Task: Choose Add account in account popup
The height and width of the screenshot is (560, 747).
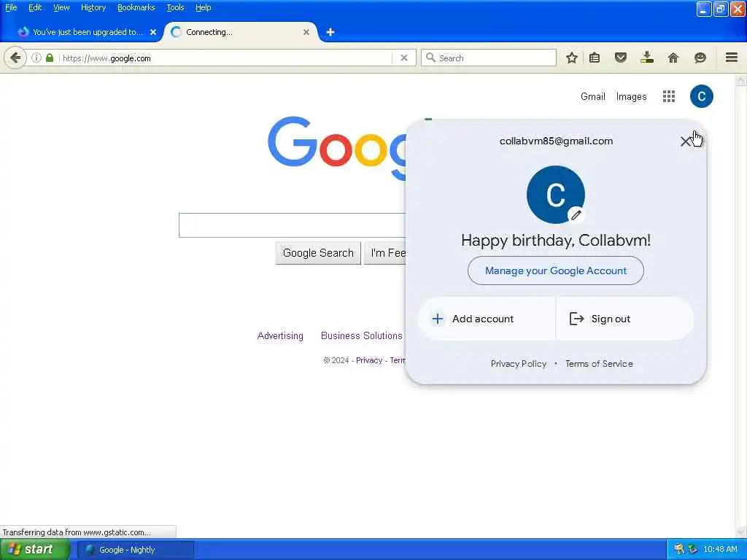Action: click(x=487, y=319)
